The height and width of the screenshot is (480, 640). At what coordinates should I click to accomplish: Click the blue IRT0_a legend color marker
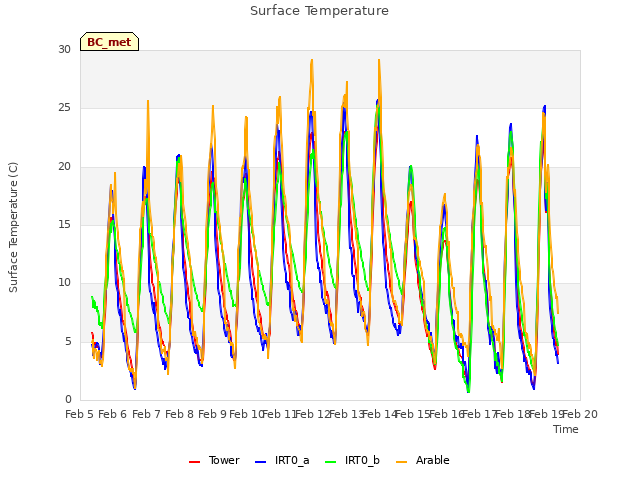pos(260,462)
